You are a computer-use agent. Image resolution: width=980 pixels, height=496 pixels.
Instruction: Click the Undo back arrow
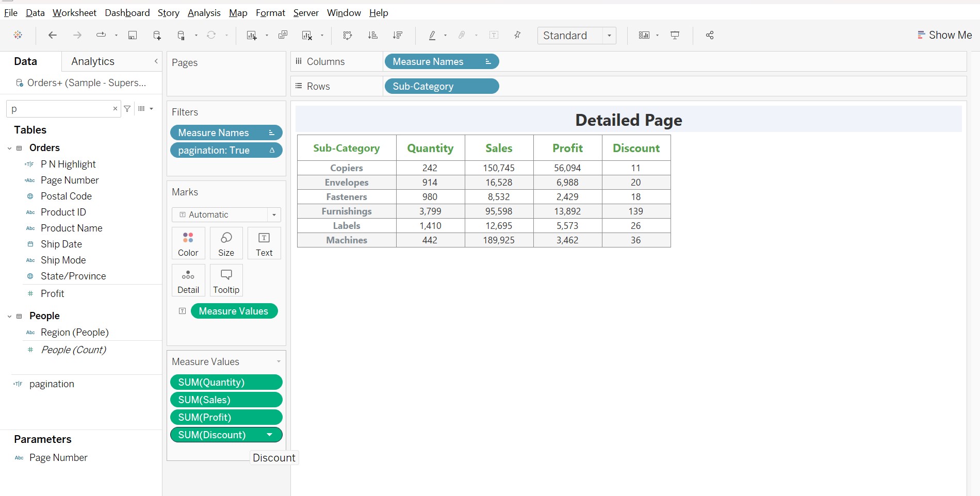click(52, 35)
